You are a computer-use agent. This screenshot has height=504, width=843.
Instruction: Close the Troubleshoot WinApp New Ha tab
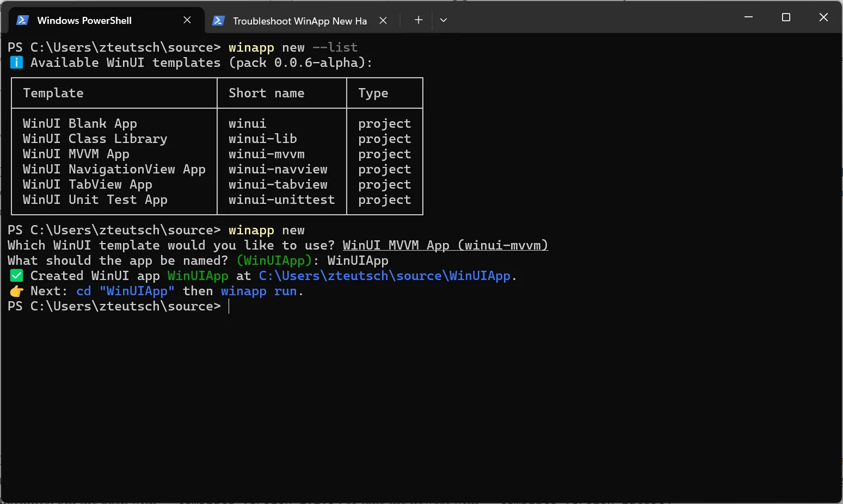pyautogui.click(x=383, y=21)
